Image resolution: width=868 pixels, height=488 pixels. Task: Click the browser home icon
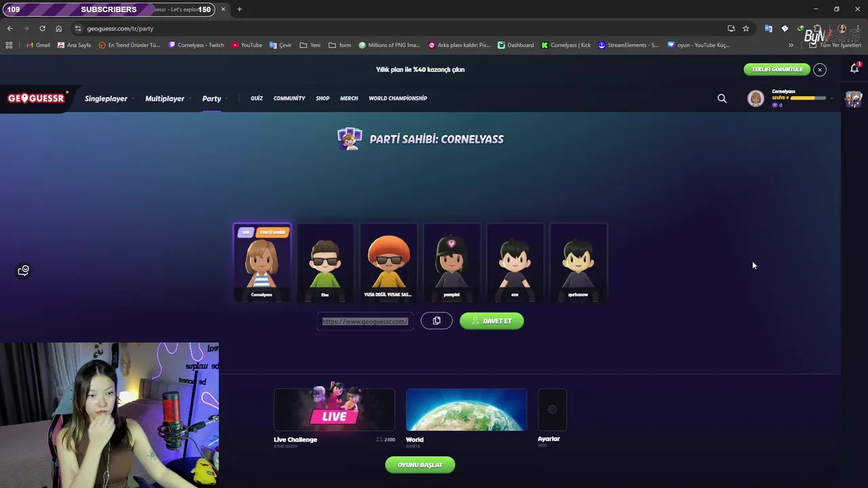(58, 28)
